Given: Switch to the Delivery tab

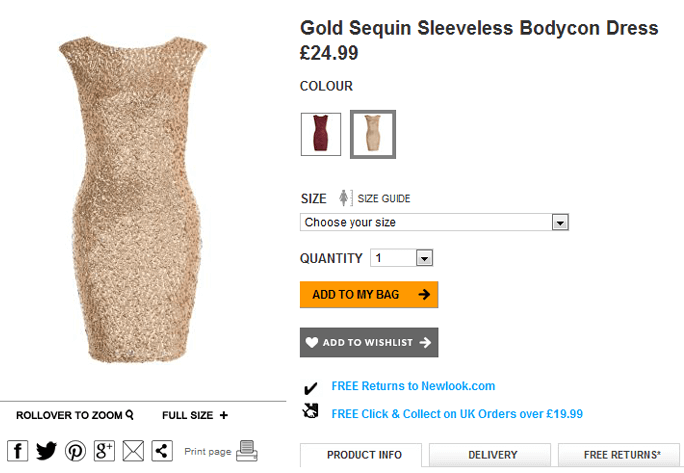Looking at the screenshot, I should (x=492, y=455).
